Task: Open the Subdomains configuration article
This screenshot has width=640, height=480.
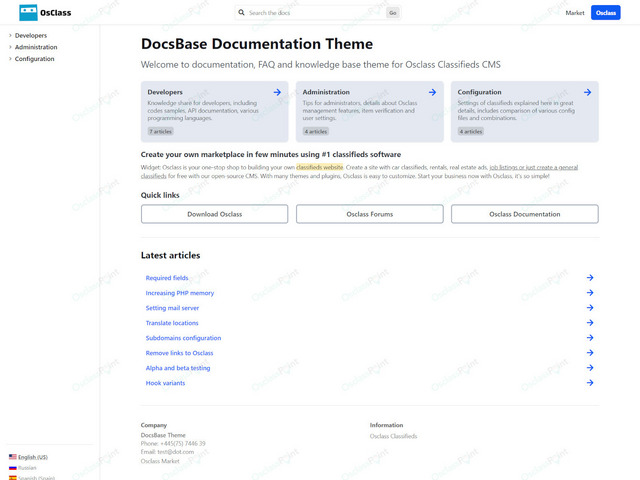Action: [x=183, y=338]
